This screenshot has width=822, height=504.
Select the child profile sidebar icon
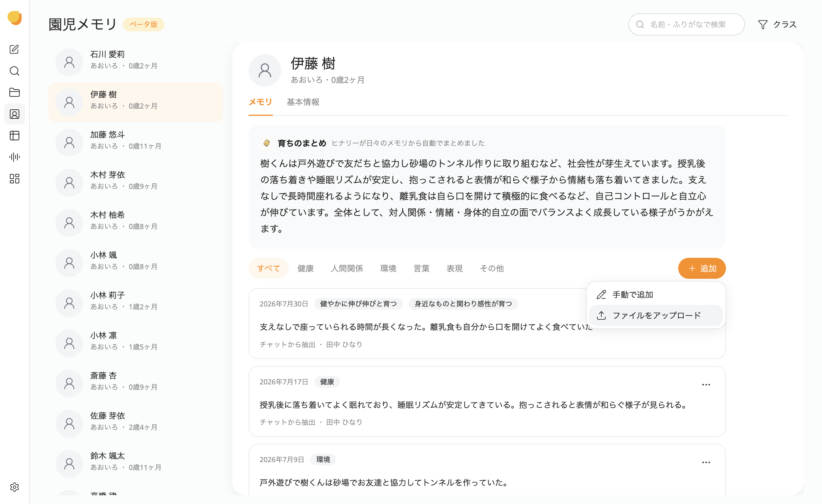coord(14,114)
